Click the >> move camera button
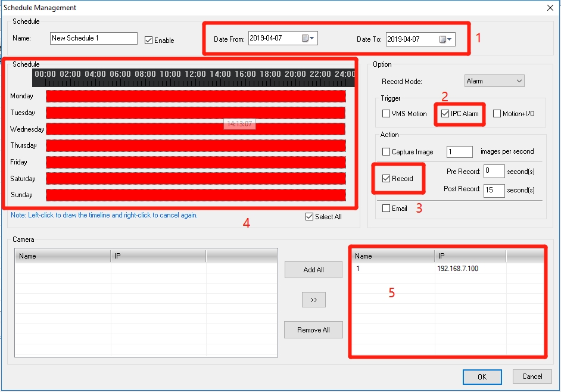The image size is (561, 392). pos(313,300)
